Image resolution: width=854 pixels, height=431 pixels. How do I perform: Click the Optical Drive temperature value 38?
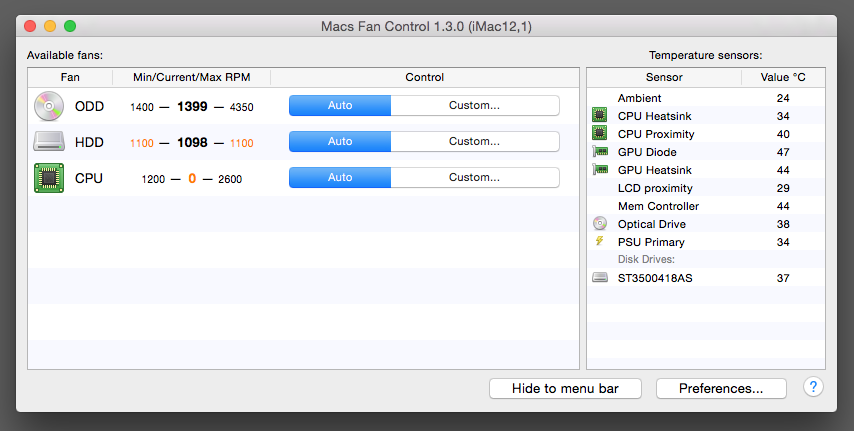pyautogui.click(x=783, y=224)
